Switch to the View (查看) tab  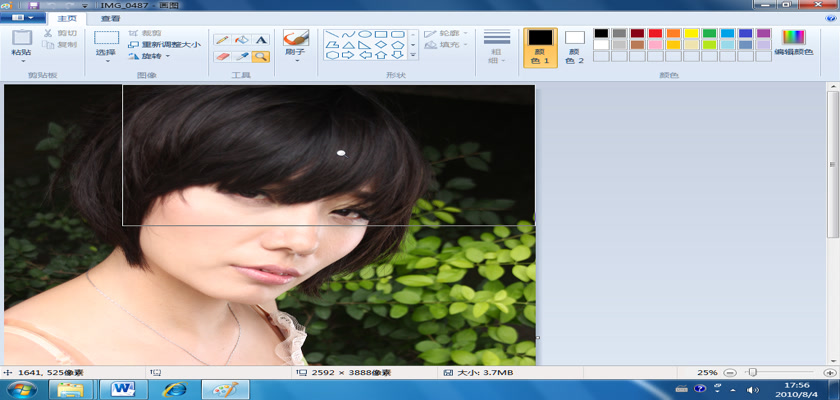[x=110, y=18]
